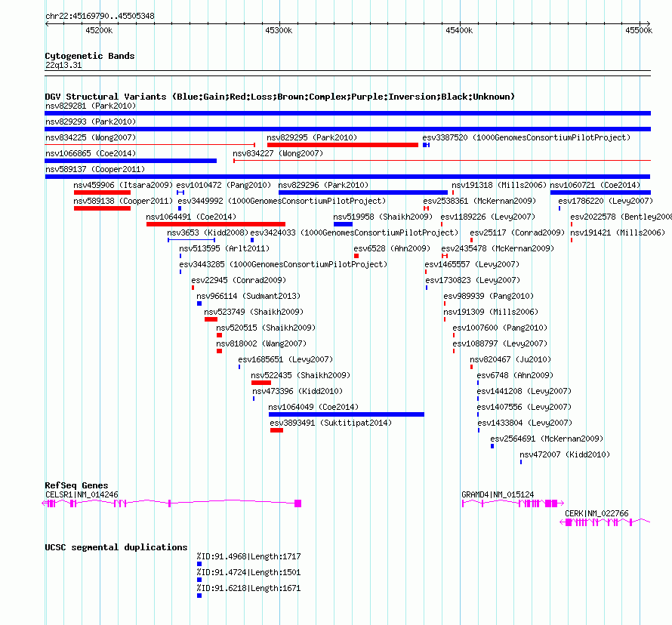Click the blue nsv1066865 (Coe2014) bar
This screenshot has width=672, height=625.
pyautogui.click(x=131, y=161)
